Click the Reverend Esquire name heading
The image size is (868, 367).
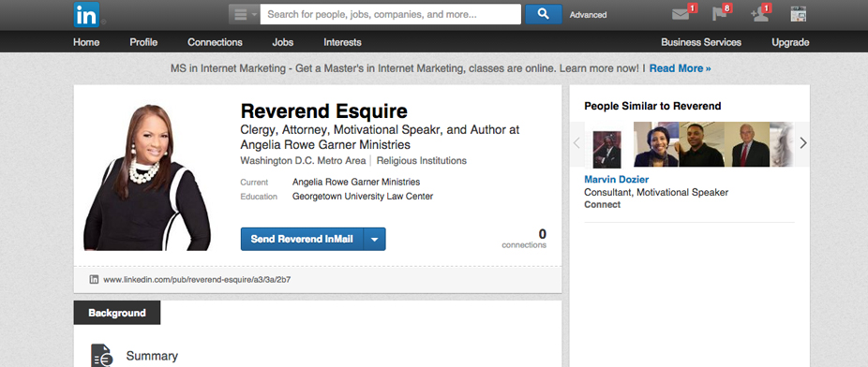point(323,111)
